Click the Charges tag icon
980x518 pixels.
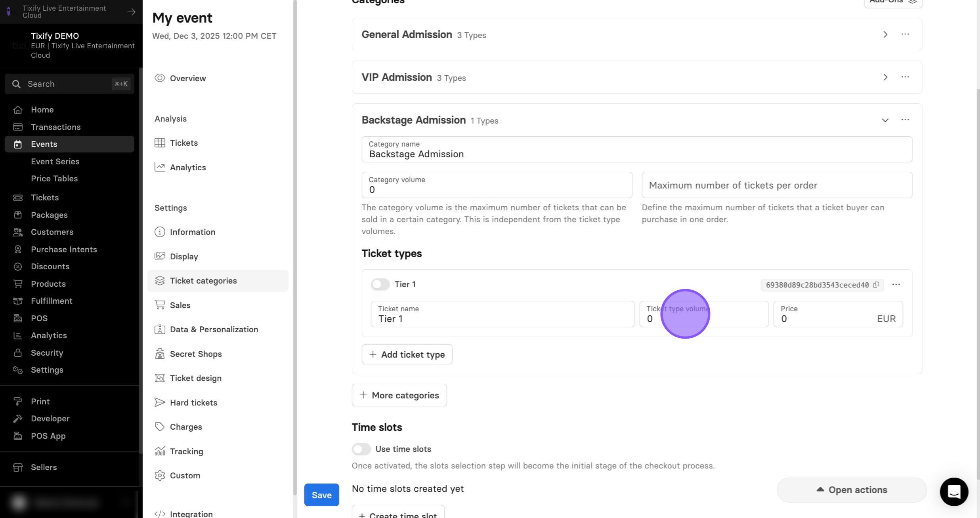[160, 427]
